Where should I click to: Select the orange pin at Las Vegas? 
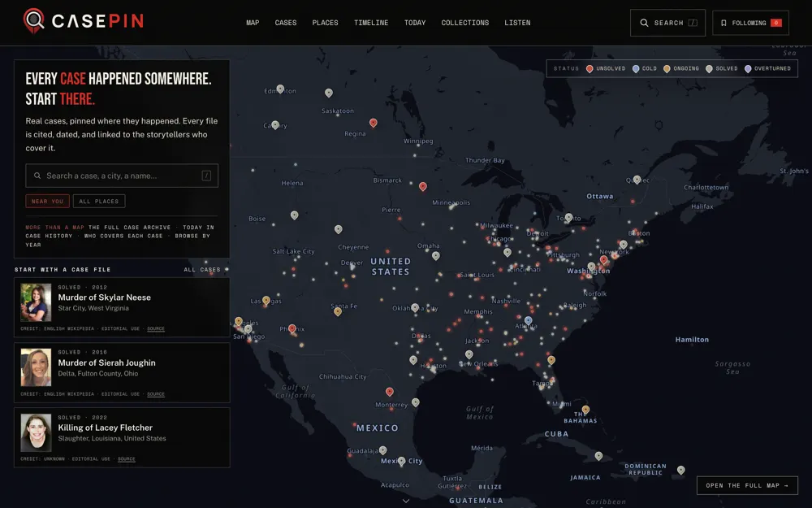click(266, 300)
